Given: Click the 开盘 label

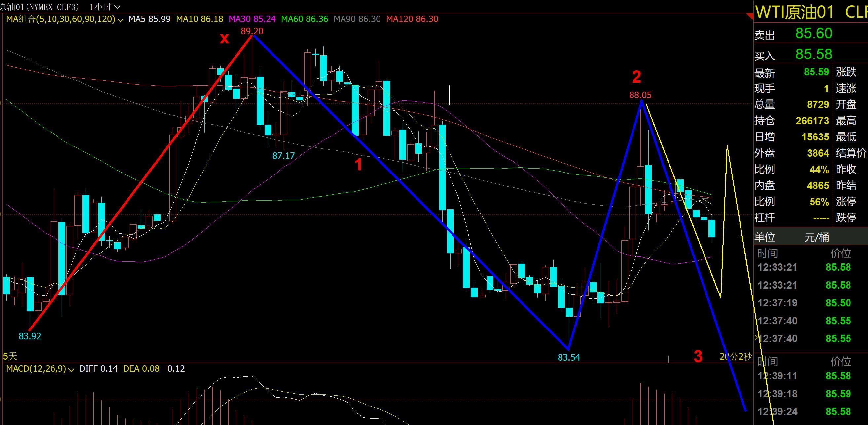Looking at the screenshot, I should pos(846,104).
